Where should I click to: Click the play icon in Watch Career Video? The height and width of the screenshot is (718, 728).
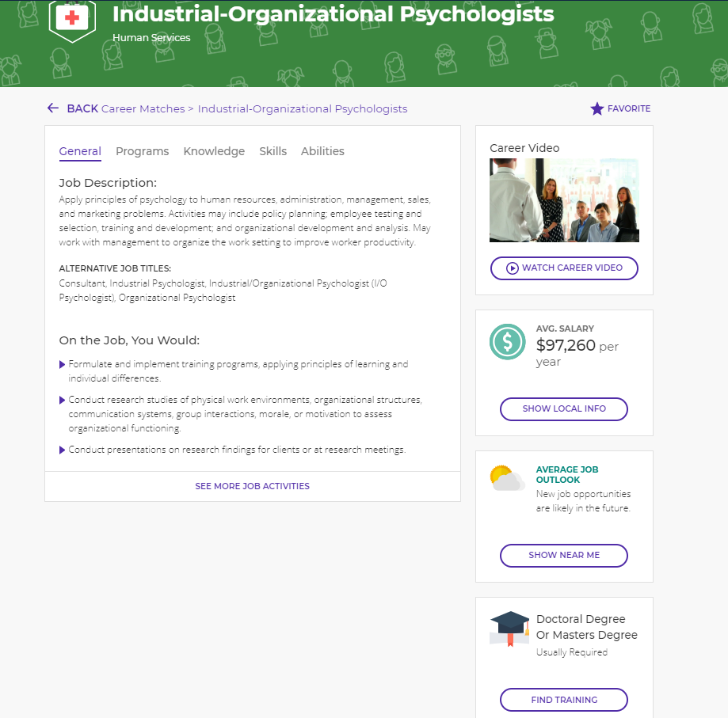(x=512, y=268)
